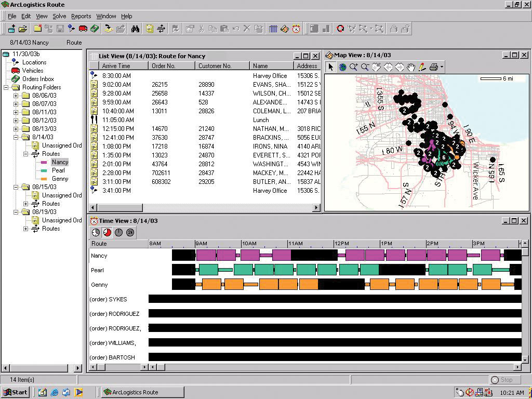Viewport: 532px width, 399px height.
Task: Click the Zoom In magnifier in Map View
Action: pyautogui.click(x=354, y=67)
